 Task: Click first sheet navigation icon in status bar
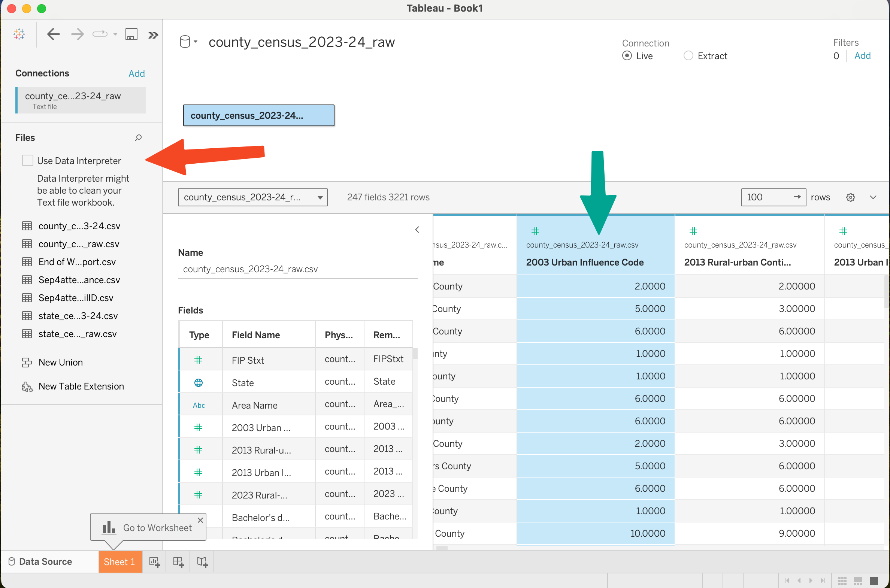(787, 580)
